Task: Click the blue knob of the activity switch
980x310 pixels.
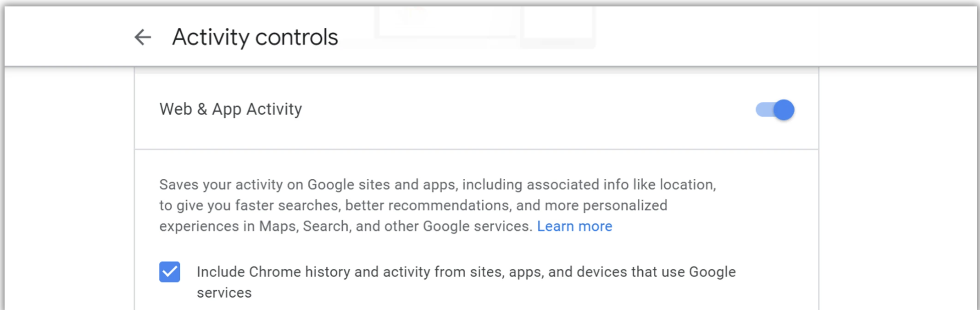Action: (x=784, y=110)
